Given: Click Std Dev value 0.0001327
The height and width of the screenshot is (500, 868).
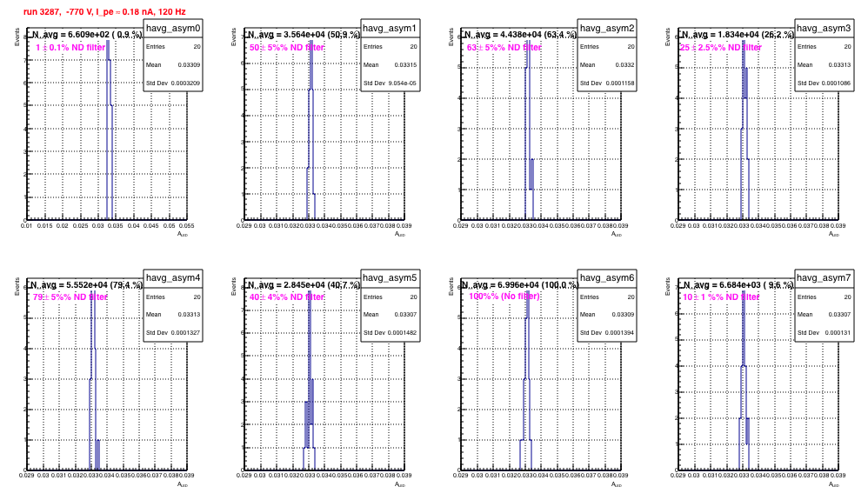Looking at the screenshot, I should tap(185, 333).
